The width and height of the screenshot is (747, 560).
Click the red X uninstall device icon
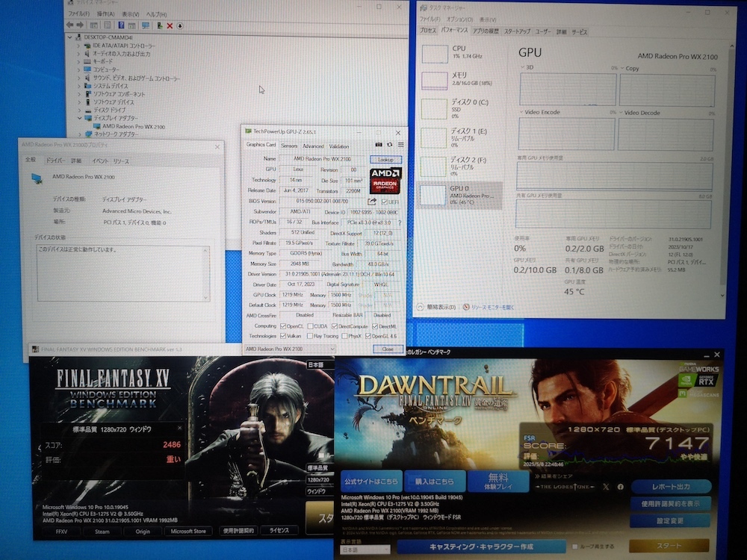[170, 25]
